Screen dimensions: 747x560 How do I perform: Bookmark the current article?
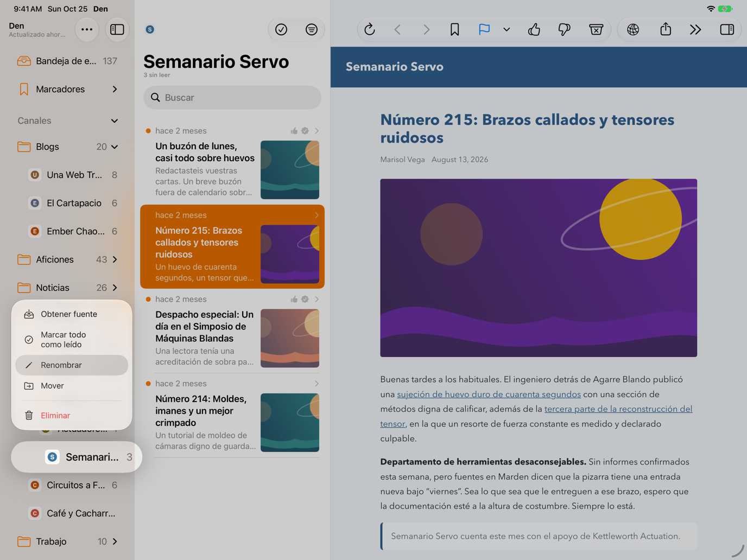click(x=455, y=30)
